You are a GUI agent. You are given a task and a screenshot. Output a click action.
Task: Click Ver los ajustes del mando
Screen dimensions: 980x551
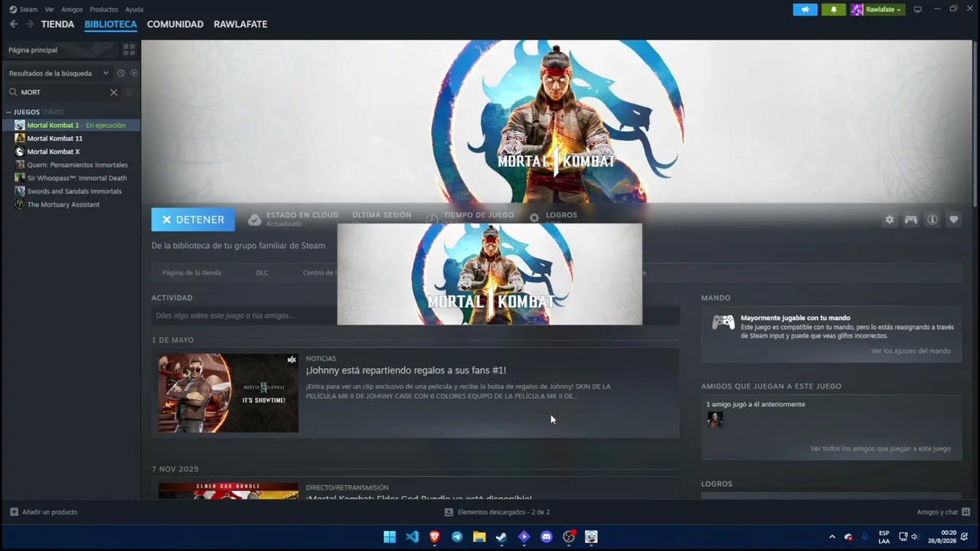(x=911, y=351)
